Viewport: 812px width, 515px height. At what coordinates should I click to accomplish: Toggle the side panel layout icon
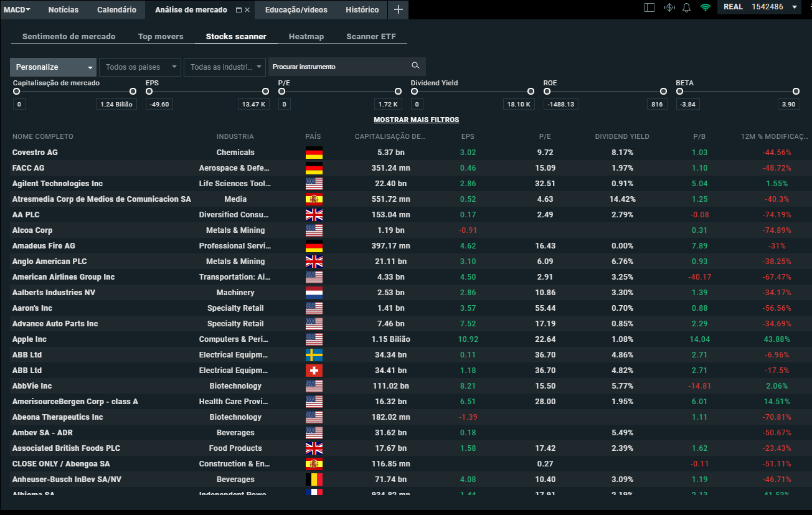click(649, 7)
